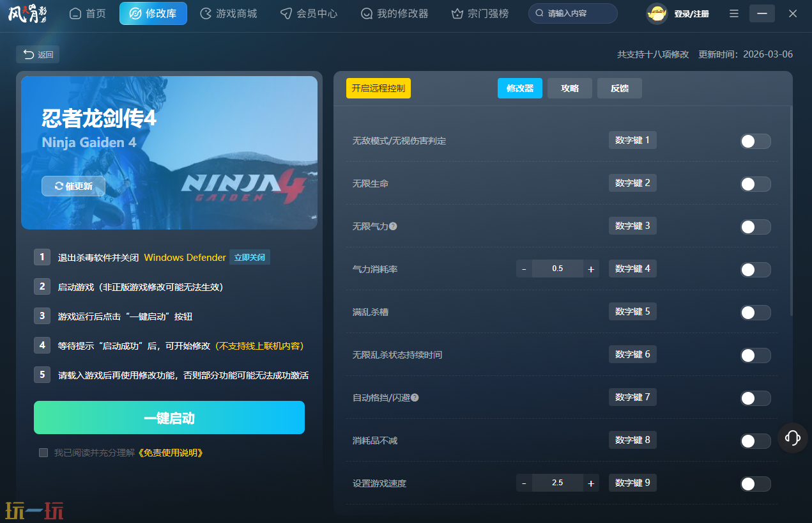The width and height of the screenshot is (812, 523).
Task: Click the Windows Defender text
Action: point(185,258)
